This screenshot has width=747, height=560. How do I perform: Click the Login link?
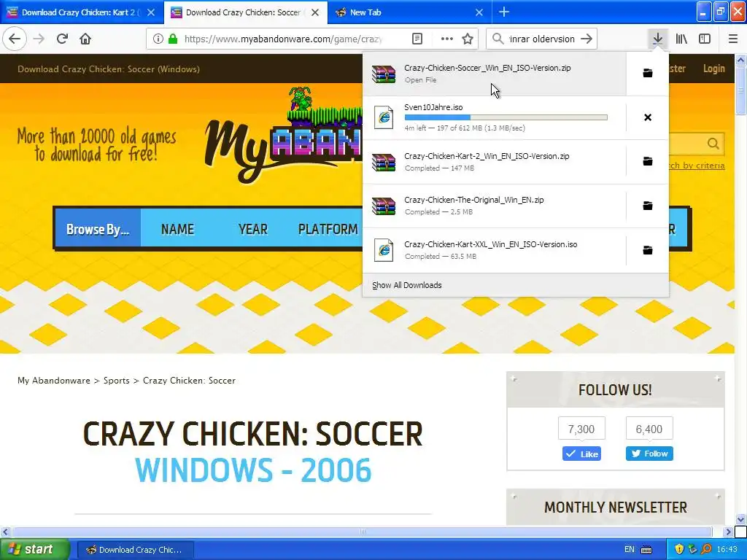713,69
